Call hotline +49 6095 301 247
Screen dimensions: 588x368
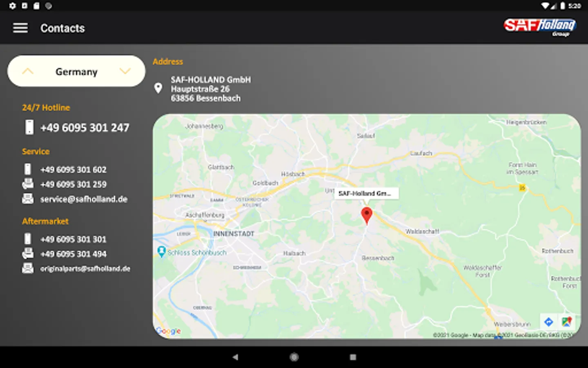pos(85,128)
